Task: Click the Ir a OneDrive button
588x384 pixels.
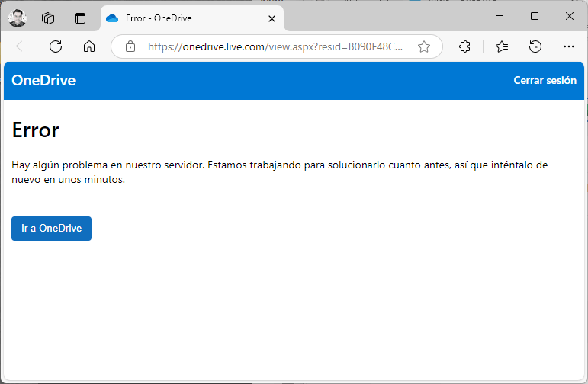Action: pyautogui.click(x=51, y=229)
